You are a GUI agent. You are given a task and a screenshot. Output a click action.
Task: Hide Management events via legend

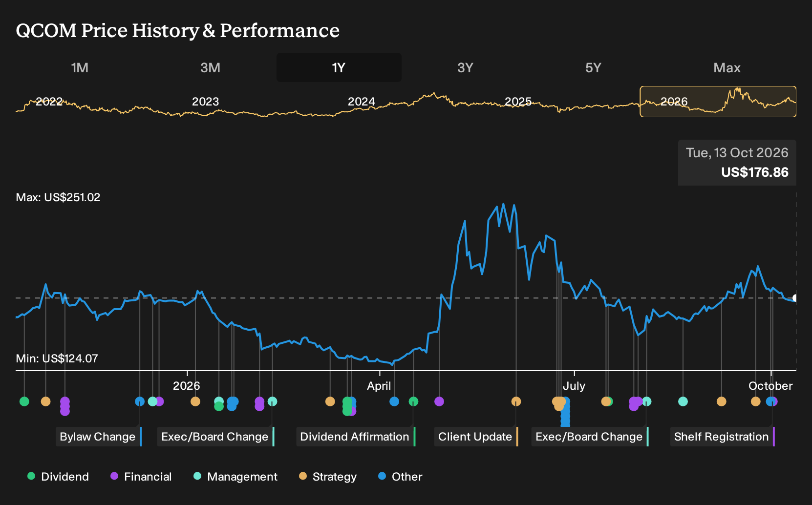coord(235,476)
